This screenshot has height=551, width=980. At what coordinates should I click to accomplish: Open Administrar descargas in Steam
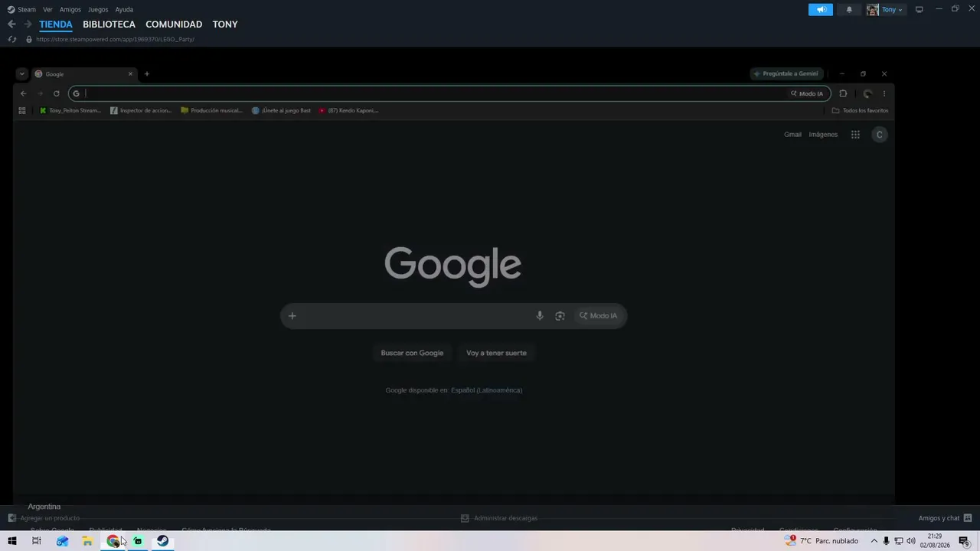[499, 518]
